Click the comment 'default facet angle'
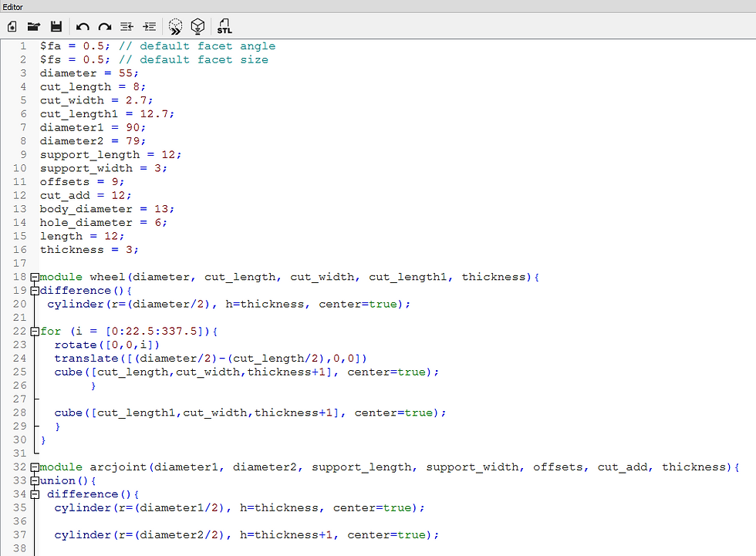Image resolution: width=756 pixels, height=556 pixels. click(x=208, y=46)
